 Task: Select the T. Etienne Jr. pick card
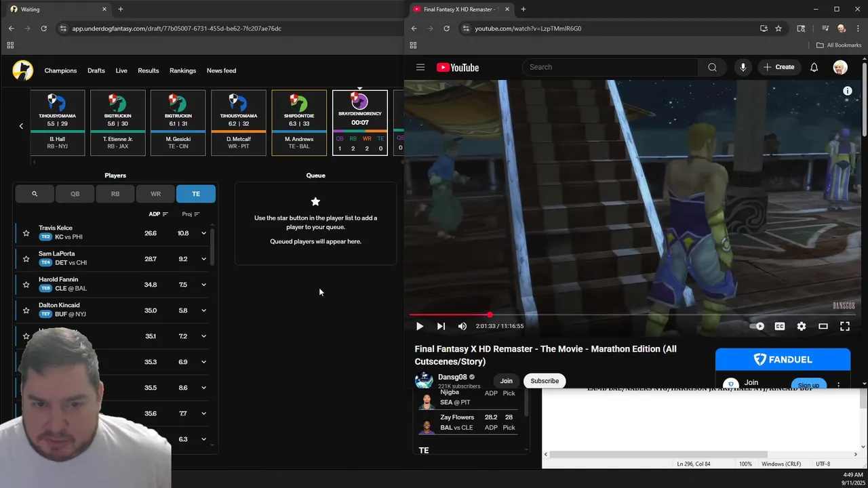pyautogui.click(x=118, y=123)
